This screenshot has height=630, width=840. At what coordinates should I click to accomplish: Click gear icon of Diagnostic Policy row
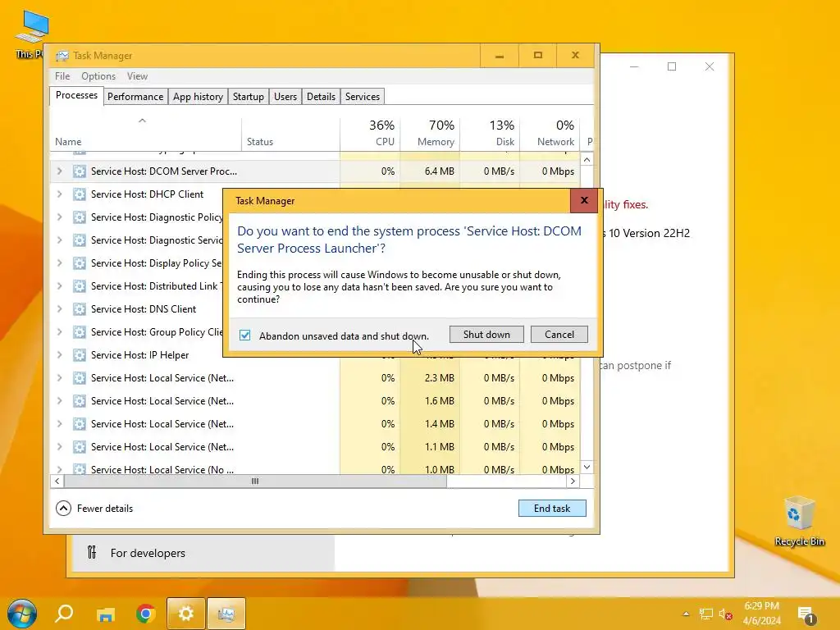80,217
